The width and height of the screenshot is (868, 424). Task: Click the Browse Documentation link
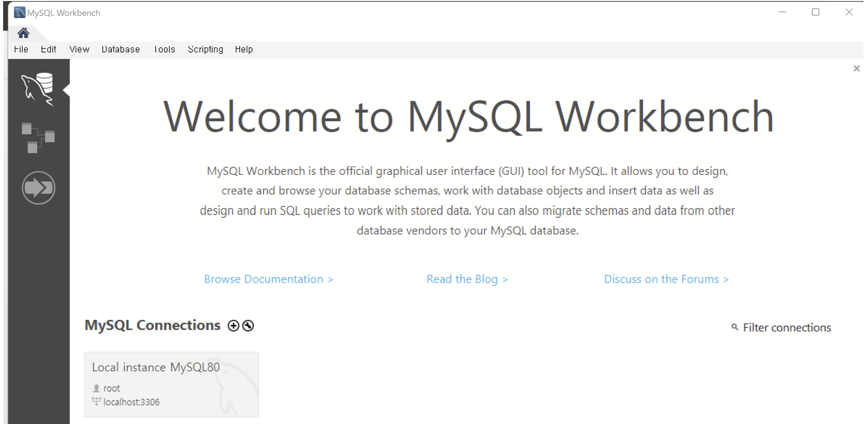point(268,279)
